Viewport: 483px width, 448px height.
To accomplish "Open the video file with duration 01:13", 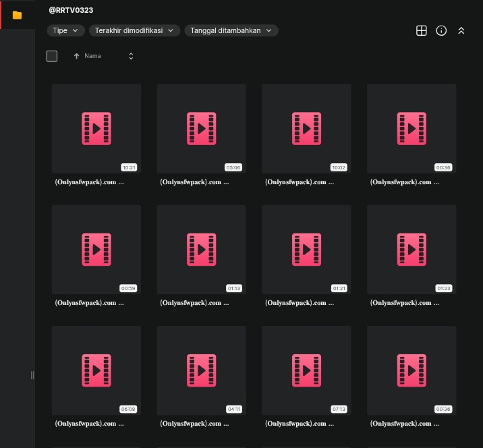I will point(202,250).
